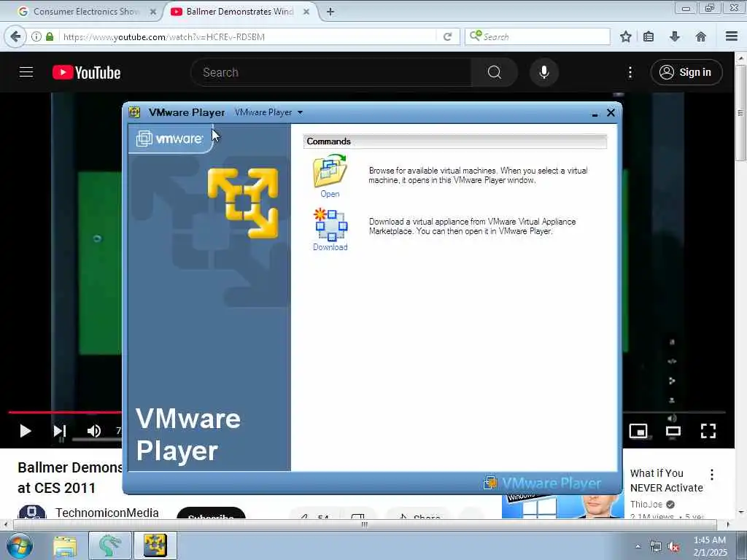Bookmark this page with star icon
The width and height of the screenshot is (747, 560).
pos(625,36)
